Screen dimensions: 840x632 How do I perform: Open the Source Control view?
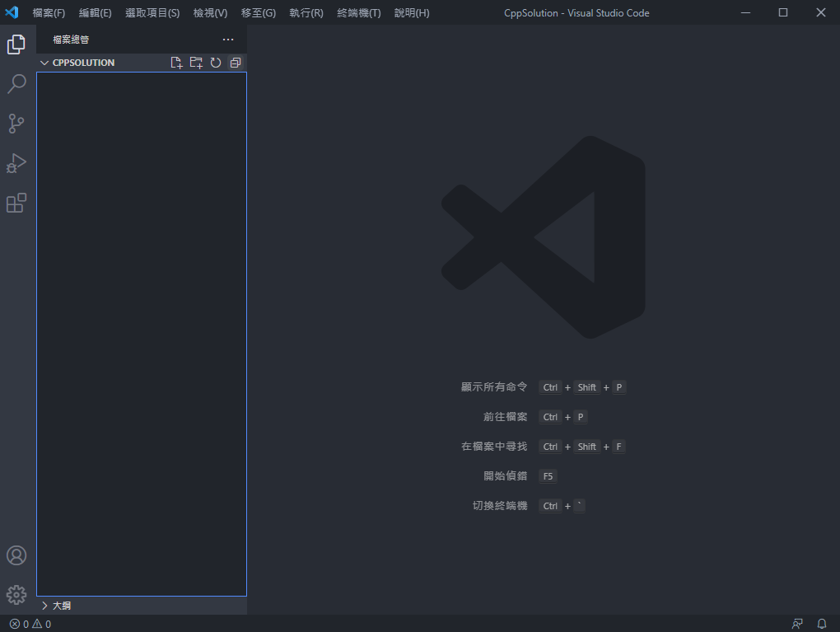click(x=16, y=124)
